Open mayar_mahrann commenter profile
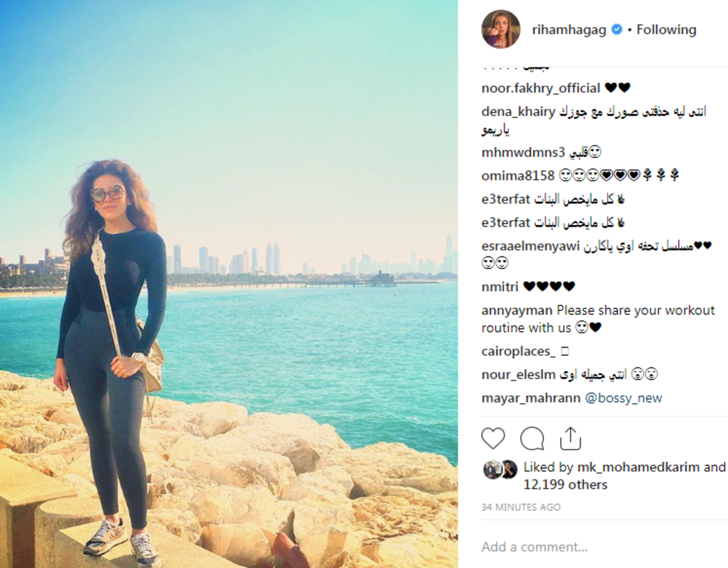The image size is (728, 568). [531, 398]
